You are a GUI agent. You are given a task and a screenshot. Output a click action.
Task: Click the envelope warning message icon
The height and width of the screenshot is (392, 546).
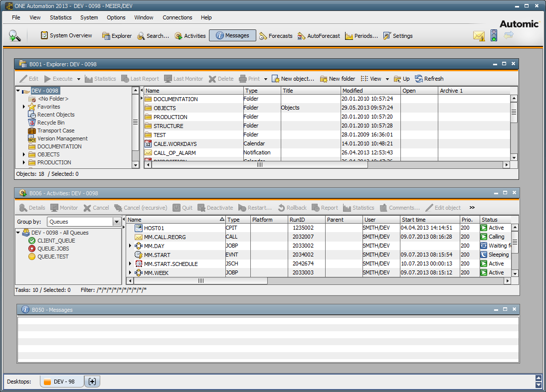tap(479, 36)
